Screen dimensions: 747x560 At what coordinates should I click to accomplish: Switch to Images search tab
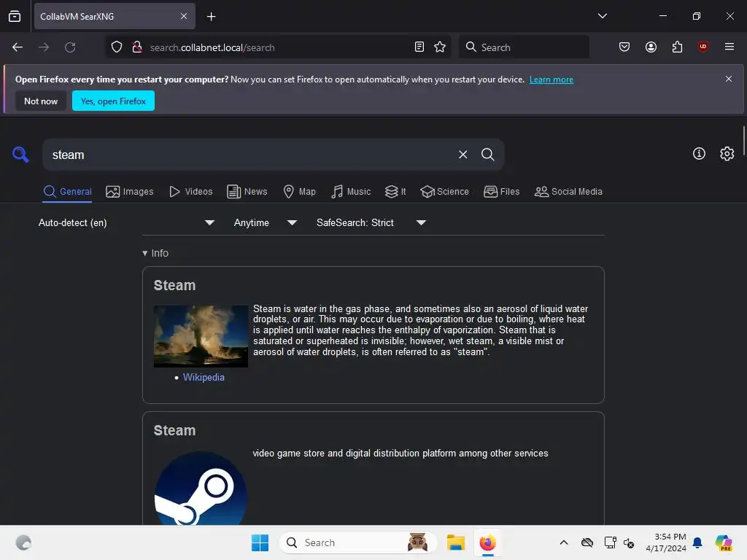(130, 192)
